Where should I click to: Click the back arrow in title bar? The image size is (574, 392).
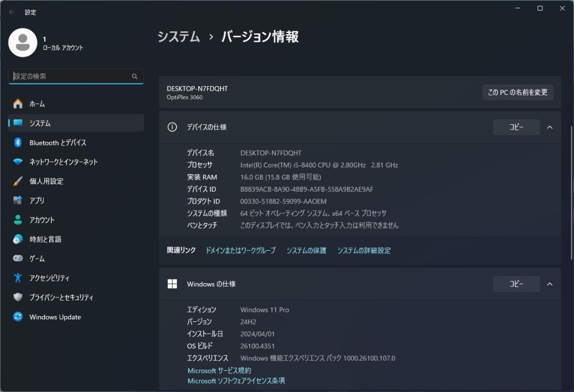click(12, 12)
